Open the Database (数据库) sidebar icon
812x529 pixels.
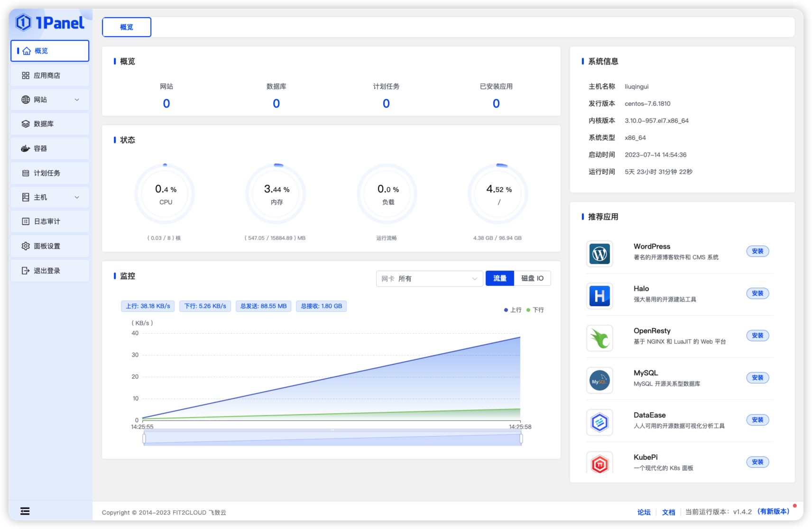point(26,124)
